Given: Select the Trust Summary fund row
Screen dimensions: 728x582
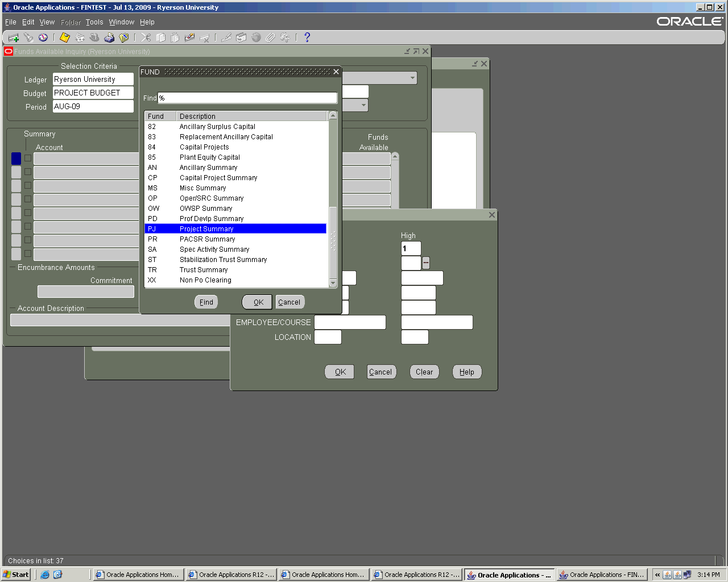Looking at the screenshot, I should [204, 270].
